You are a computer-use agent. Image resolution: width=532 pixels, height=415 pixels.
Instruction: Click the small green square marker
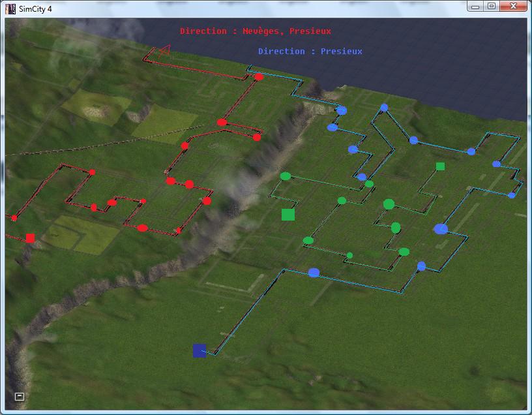coord(440,166)
